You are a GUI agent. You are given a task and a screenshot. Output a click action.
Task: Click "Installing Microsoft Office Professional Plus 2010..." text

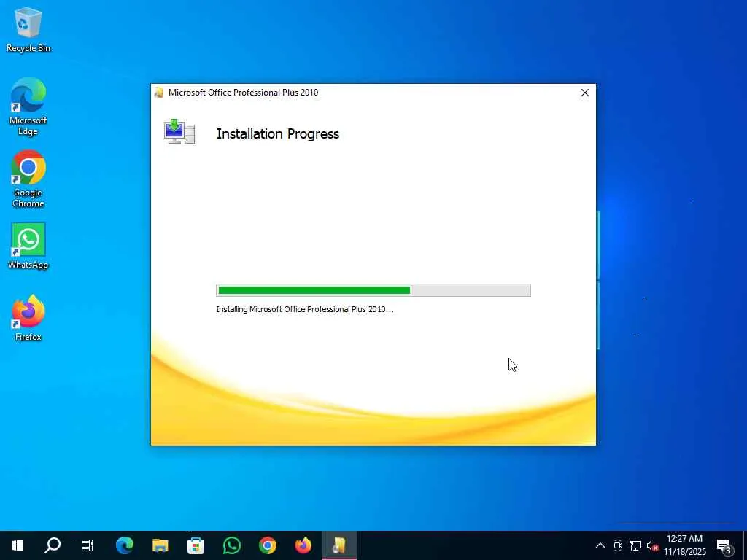coord(305,309)
